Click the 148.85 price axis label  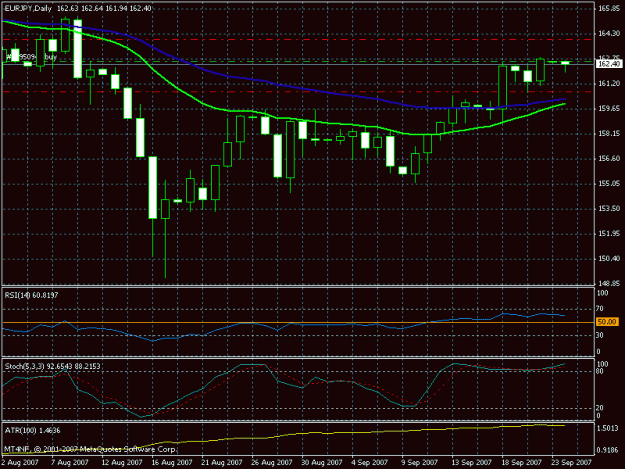[x=609, y=283]
